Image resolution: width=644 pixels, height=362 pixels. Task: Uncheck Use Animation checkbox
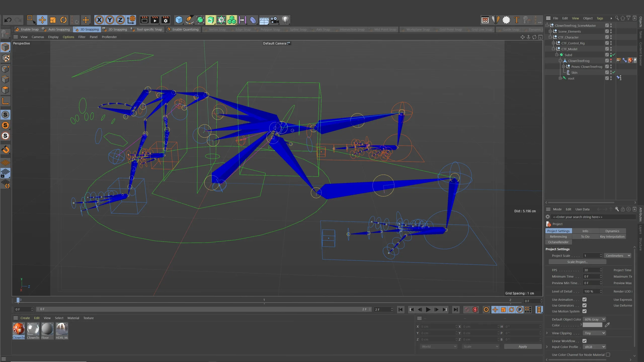pos(584,299)
